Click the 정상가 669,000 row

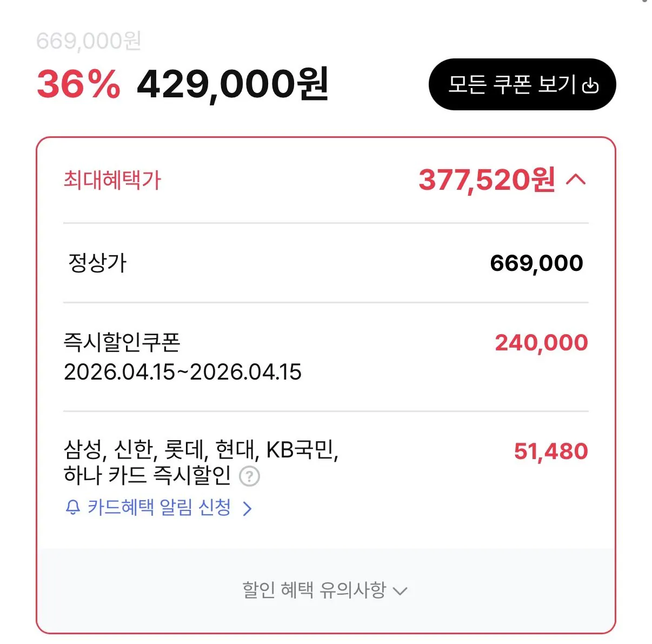324,263
